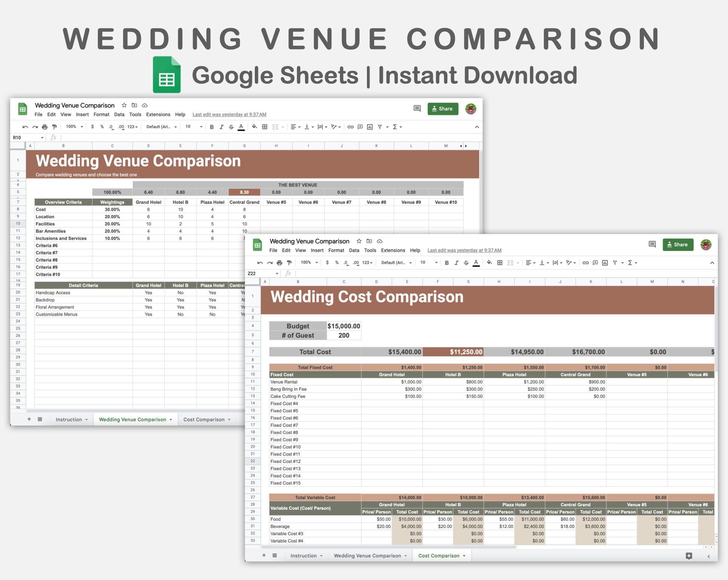This screenshot has width=728, height=580.
Task: Click print icon in the back window toolbar
Action: pyautogui.click(x=45, y=127)
